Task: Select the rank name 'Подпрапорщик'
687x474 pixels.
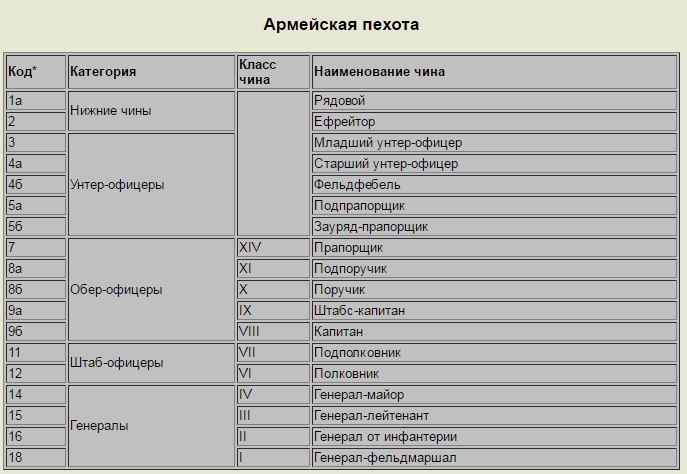Action: [494, 206]
